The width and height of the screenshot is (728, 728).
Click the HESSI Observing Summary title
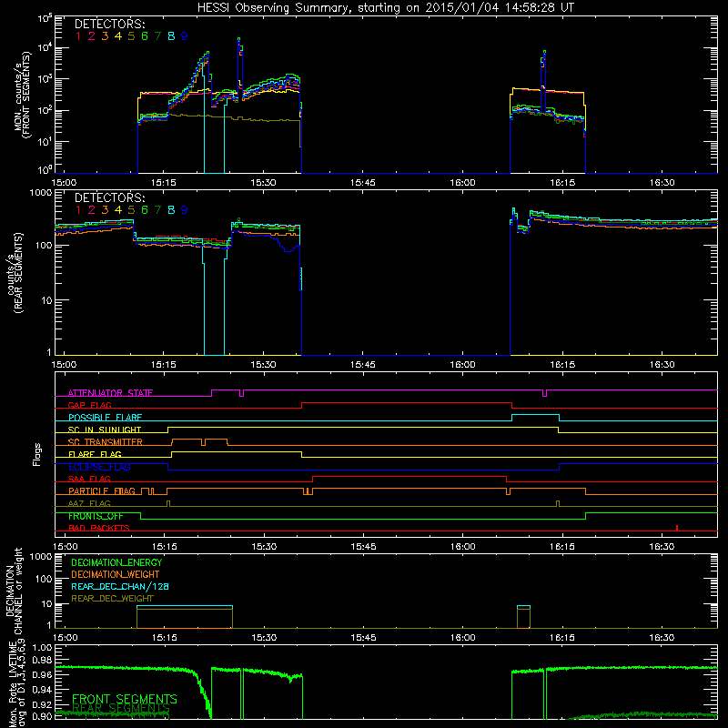pyautogui.click(x=385, y=8)
